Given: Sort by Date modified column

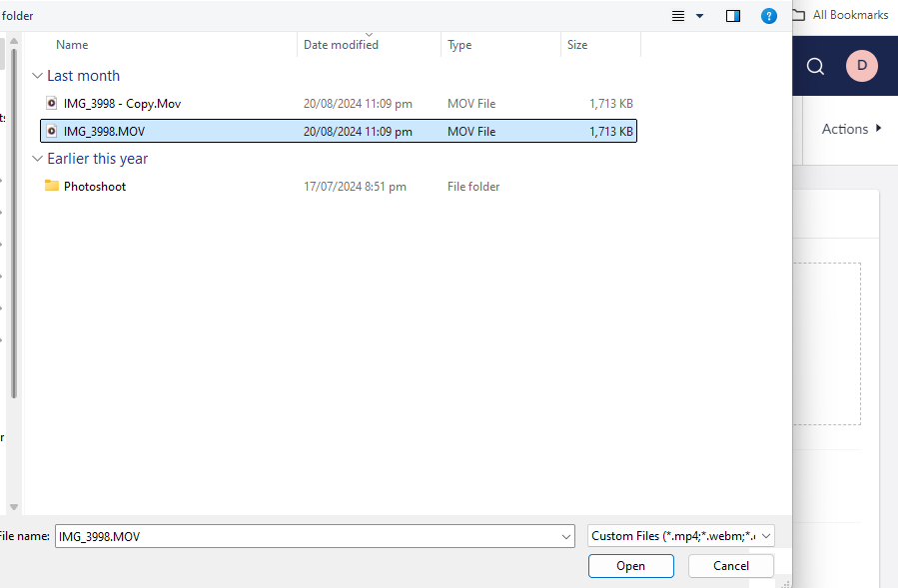Looking at the screenshot, I should (x=341, y=45).
